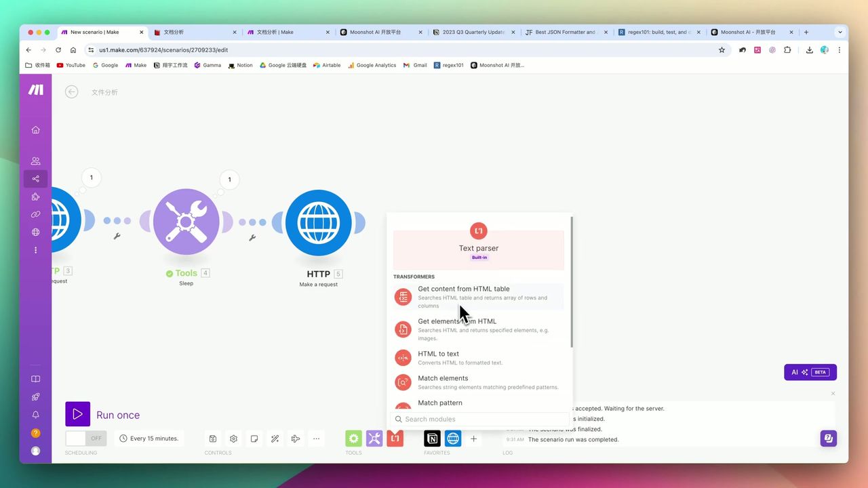Click the AI BETA button

(810, 372)
